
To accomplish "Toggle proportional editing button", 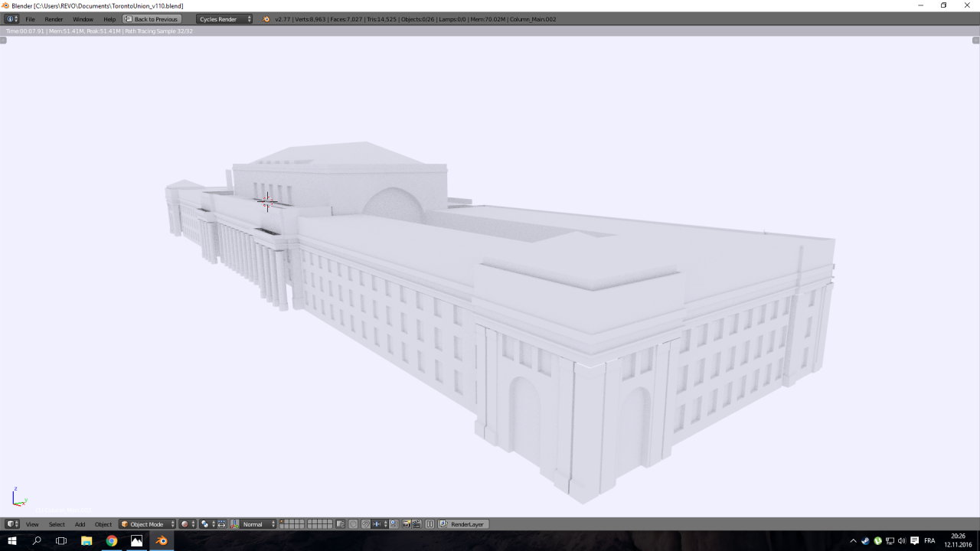I will tap(353, 524).
